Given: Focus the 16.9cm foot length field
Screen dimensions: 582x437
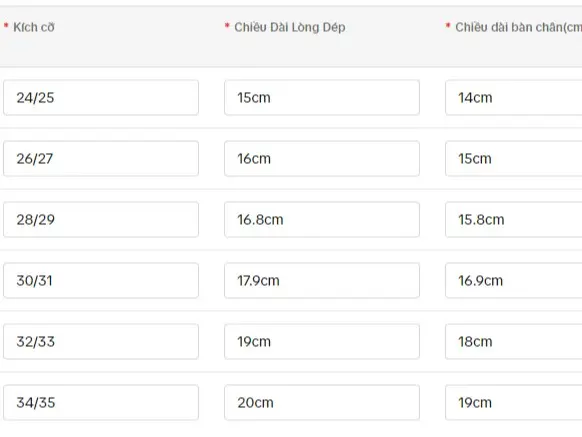Looking at the screenshot, I should pyautogui.click(x=514, y=280).
